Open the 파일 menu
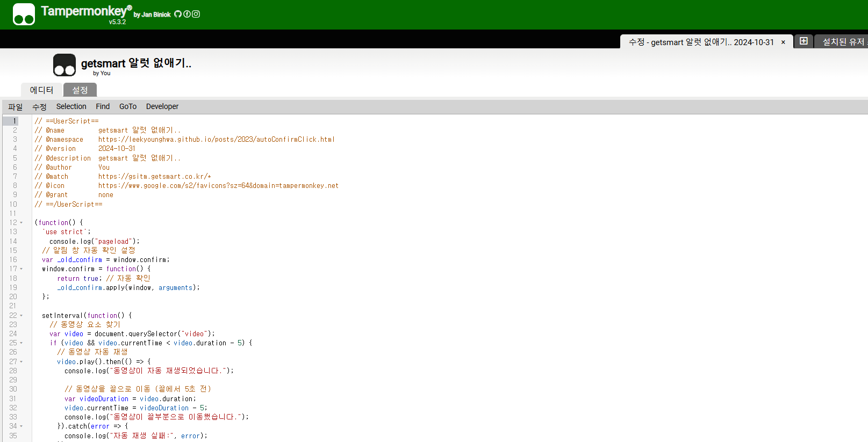The width and height of the screenshot is (868, 442). click(x=16, y=107)
